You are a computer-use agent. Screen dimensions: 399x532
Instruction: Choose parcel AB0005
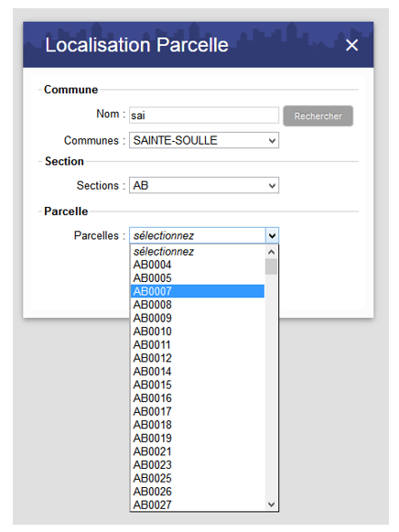click(198, 277)
